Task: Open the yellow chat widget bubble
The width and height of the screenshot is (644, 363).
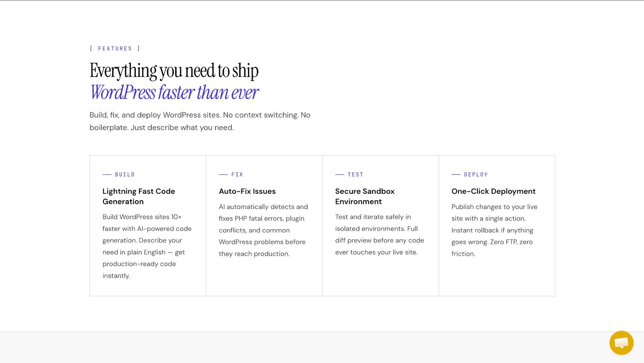Action: click(621, 343)
